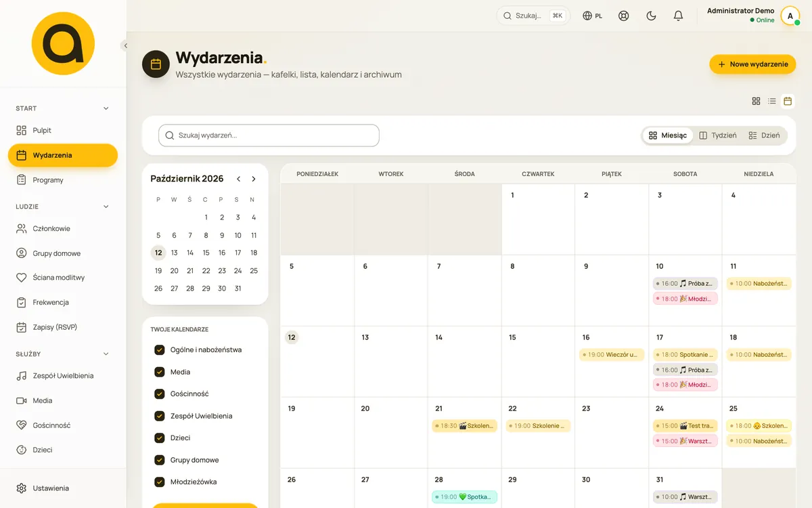The width and height of the screenshot is (812, 508).
Task: Open the 15:00 Test tra... event on the 24th
Action: pyautogui.click(x=685, y=426)
